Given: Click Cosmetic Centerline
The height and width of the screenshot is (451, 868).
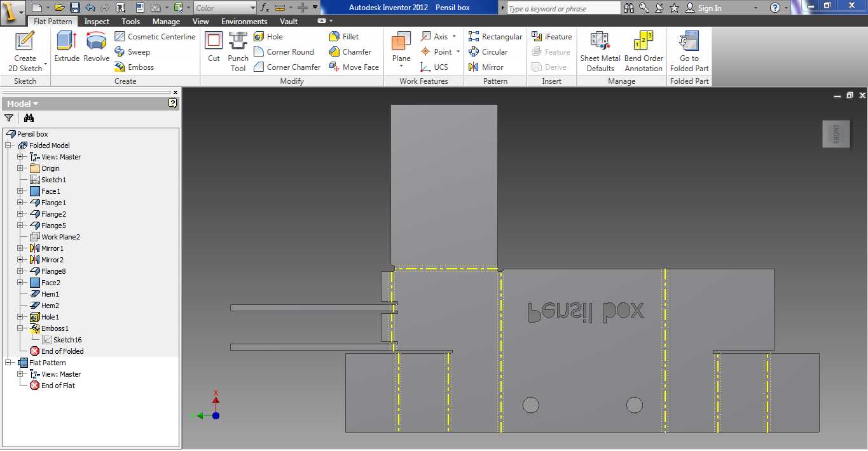Looking at the screenshot, I should click(x=155, y=36).
